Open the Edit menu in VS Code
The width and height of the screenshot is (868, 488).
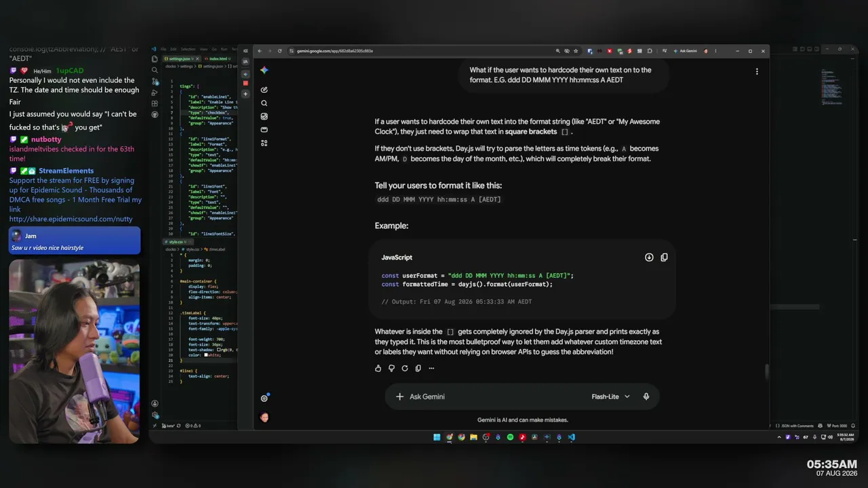pos(173,49)
